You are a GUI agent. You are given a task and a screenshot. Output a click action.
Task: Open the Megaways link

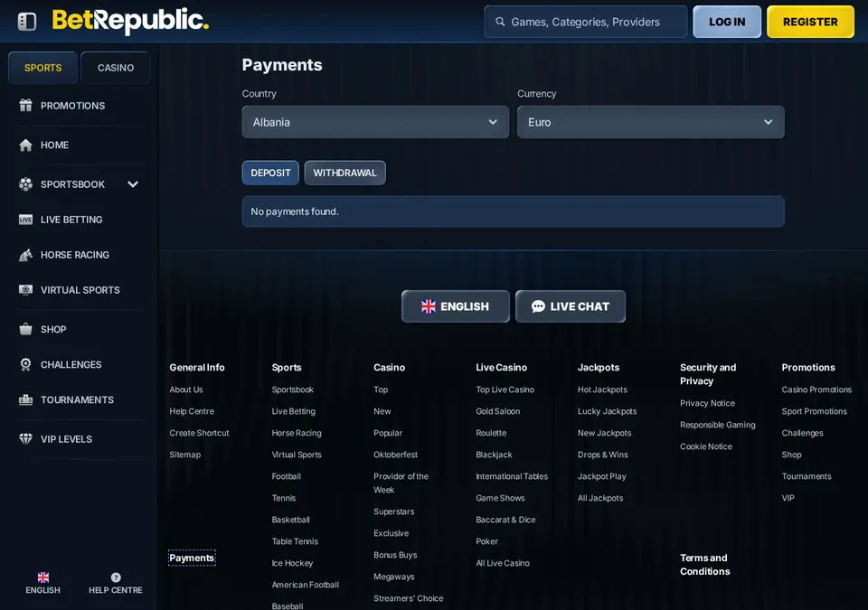[x=393, y=577]
